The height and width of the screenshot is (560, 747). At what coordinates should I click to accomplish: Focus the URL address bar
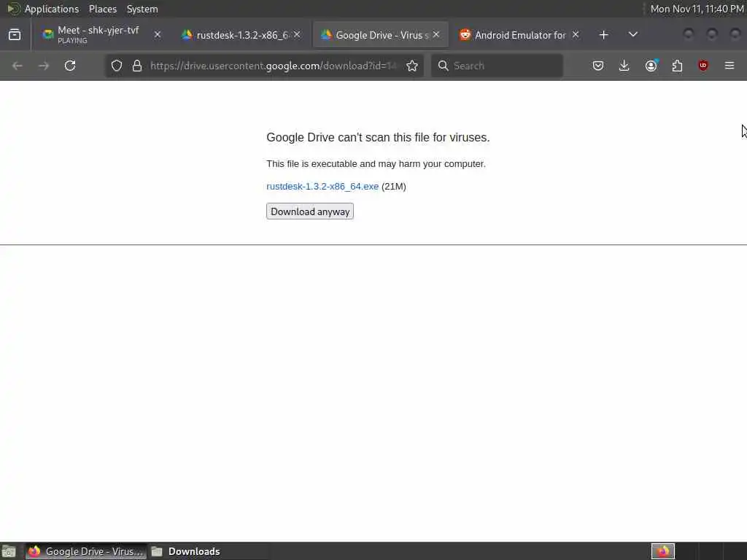[x=273, y=66]
